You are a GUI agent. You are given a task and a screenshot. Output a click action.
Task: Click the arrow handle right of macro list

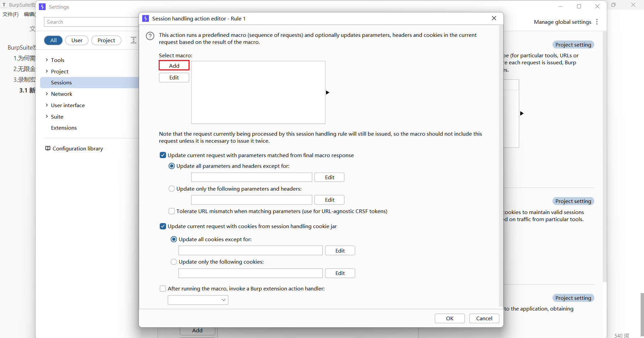[328, 92]
